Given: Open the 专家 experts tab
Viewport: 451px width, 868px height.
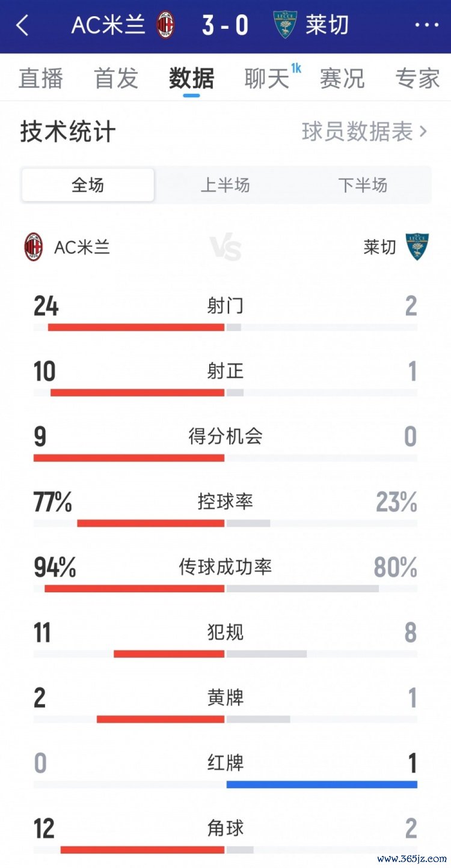Looking at the screenshot, I should pos(417,79).
